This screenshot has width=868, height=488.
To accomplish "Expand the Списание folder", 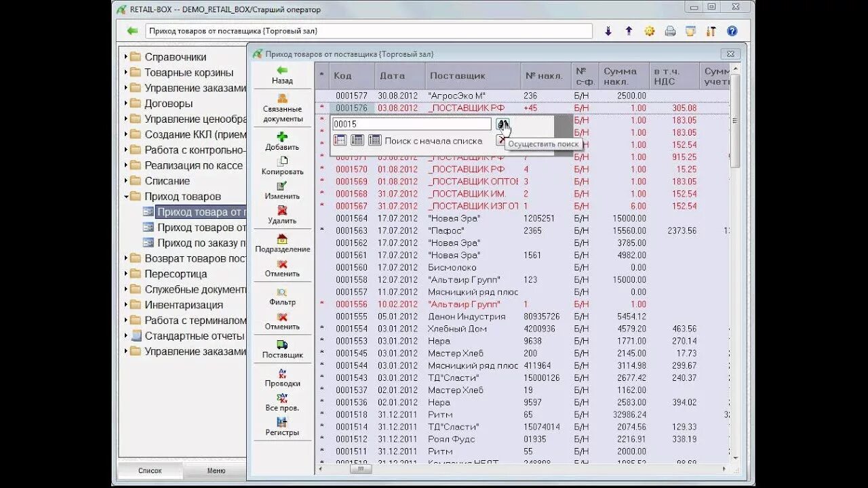I will tap(126, 181).
